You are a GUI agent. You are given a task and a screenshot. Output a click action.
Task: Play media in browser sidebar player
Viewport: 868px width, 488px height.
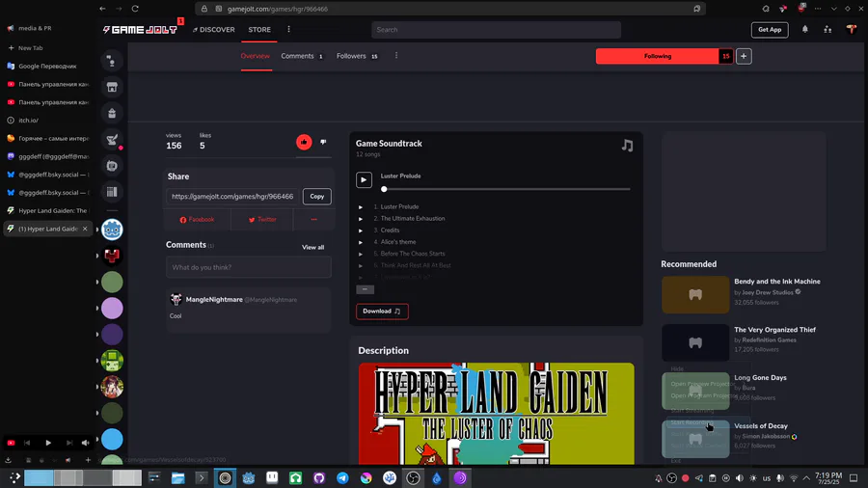point(48,443)
